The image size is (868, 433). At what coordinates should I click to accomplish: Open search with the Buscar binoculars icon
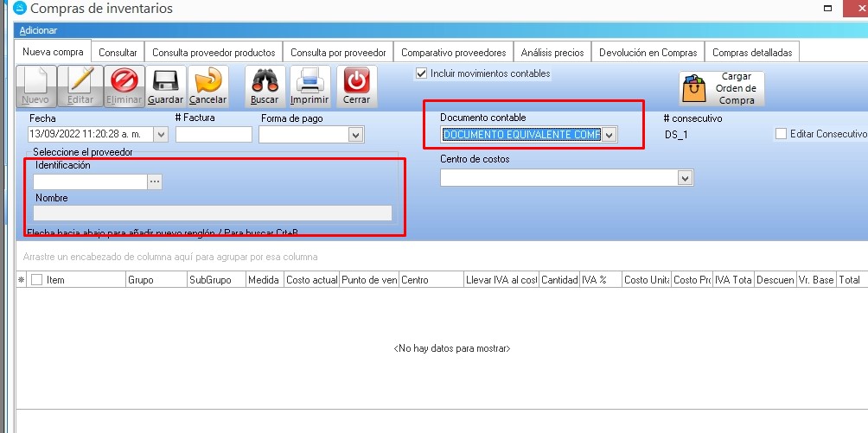click(x=265, y=82)
